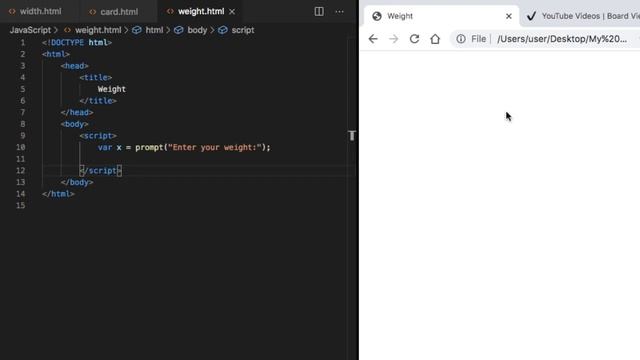Go forward in the browser
The image size is (640, 360).
point(393,39)
